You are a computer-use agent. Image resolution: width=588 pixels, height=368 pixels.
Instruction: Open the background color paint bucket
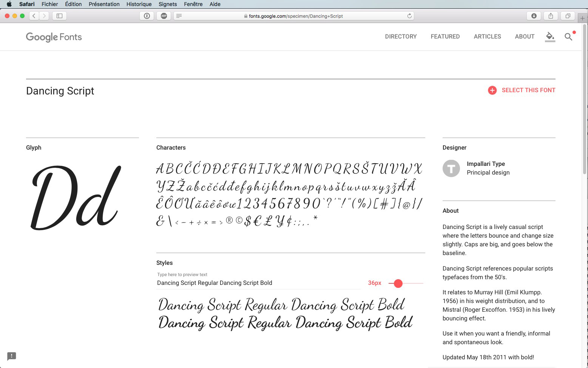[x=550, y=37]
